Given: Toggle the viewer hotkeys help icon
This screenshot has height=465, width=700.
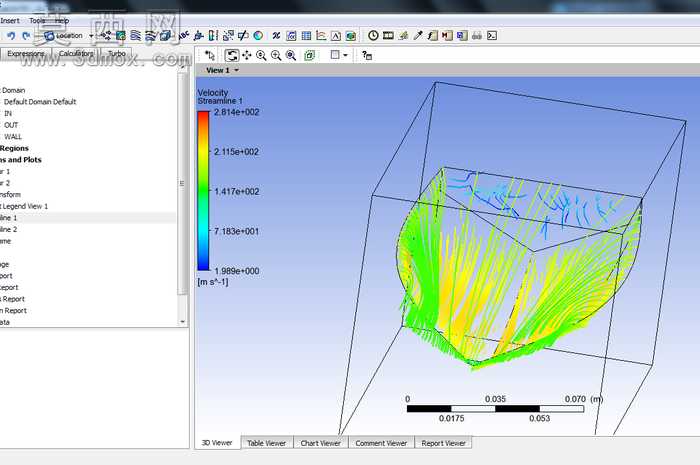Looking at the screenshot, I should [x=367, y=55].
